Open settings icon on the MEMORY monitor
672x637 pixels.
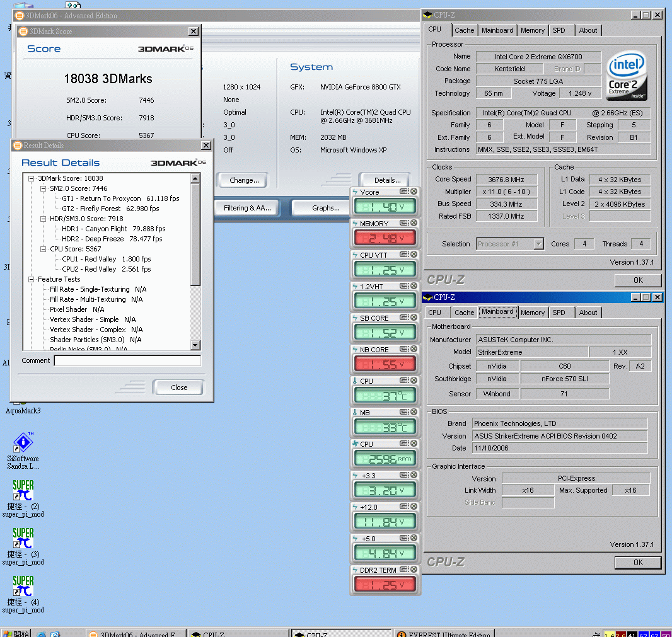403,223
